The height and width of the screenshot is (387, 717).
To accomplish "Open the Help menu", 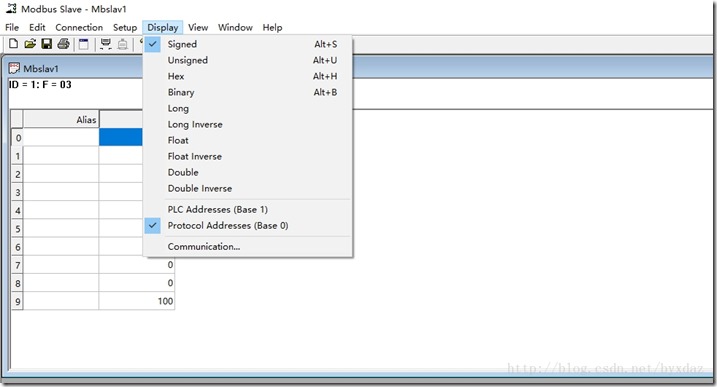I will coord(272,27).
